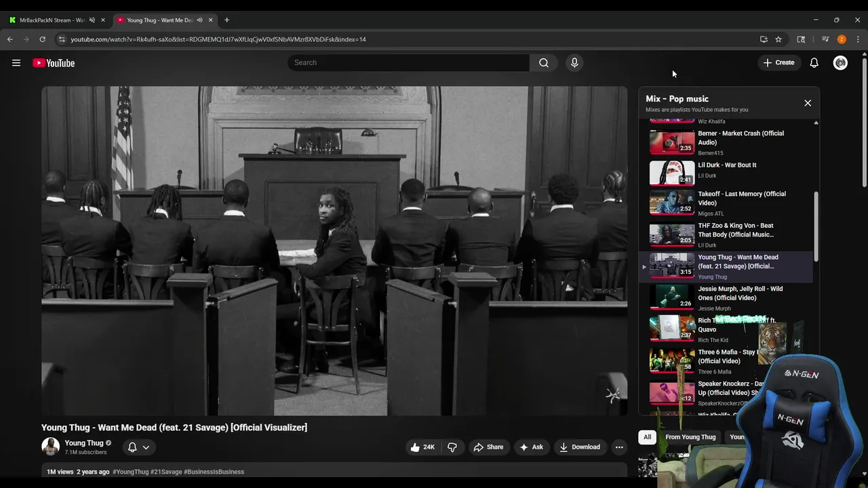Click the Lil Durk channel under War Bout It

707,176
